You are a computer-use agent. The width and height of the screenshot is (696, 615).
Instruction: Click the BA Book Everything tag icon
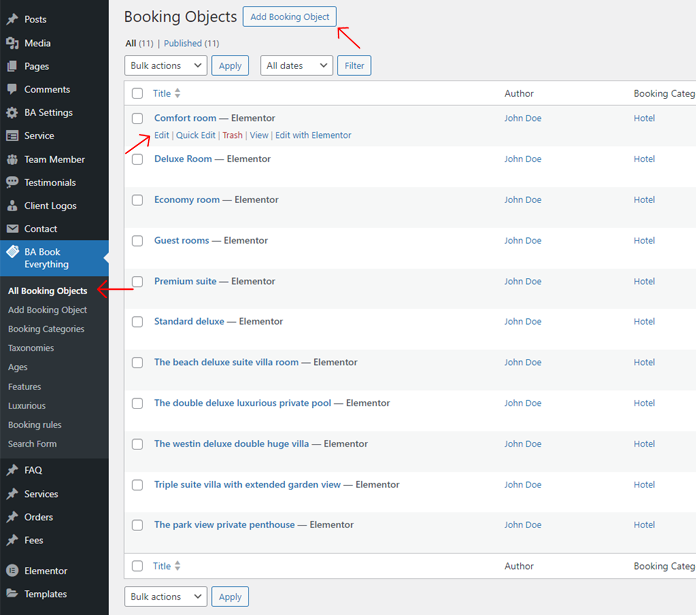(12, 252)
